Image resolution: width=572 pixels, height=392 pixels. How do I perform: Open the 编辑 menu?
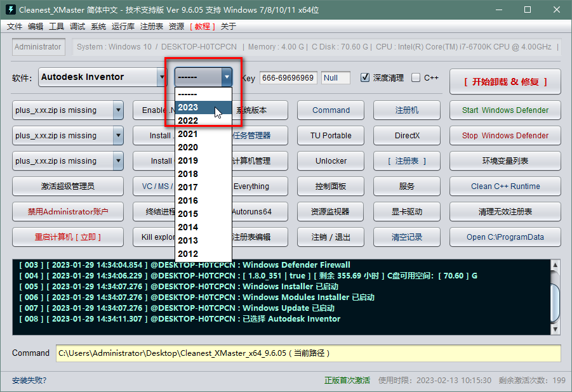pos(36,26)
